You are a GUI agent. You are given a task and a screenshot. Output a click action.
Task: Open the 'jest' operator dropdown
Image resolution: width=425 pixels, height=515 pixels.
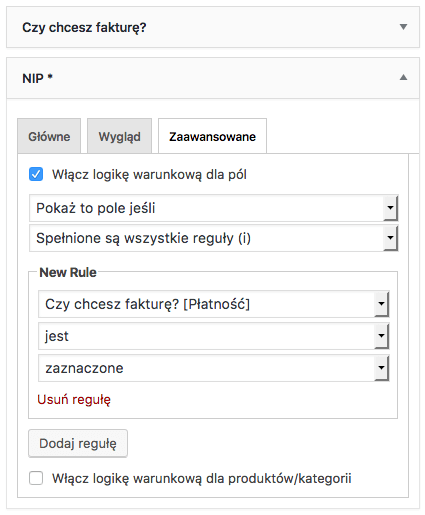[x=214, y=336]
